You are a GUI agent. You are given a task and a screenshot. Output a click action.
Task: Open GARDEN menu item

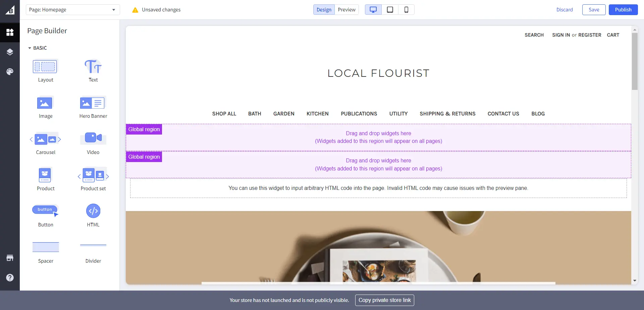pos(284,114)
